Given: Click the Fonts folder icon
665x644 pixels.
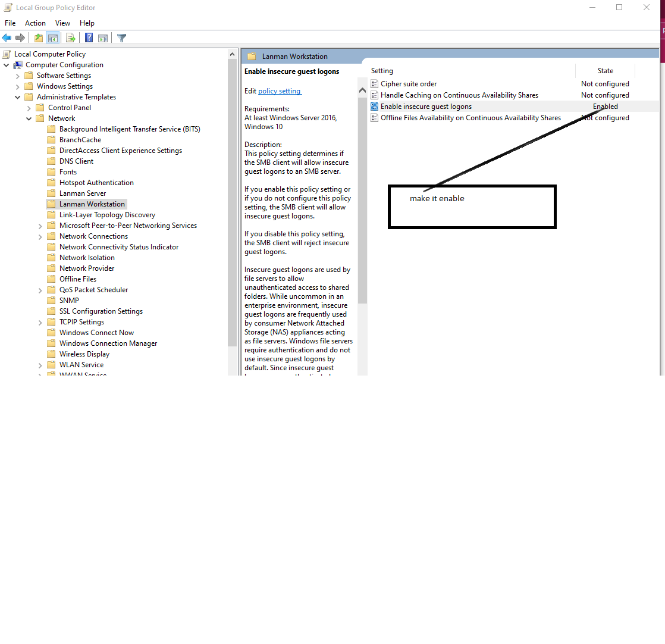Looking at the screenshot, I should 51,172.
